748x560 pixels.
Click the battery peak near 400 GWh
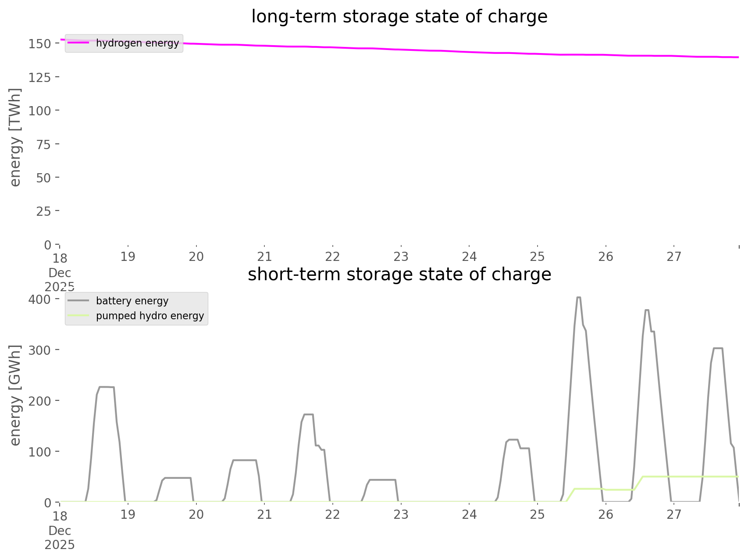[578, 298]
